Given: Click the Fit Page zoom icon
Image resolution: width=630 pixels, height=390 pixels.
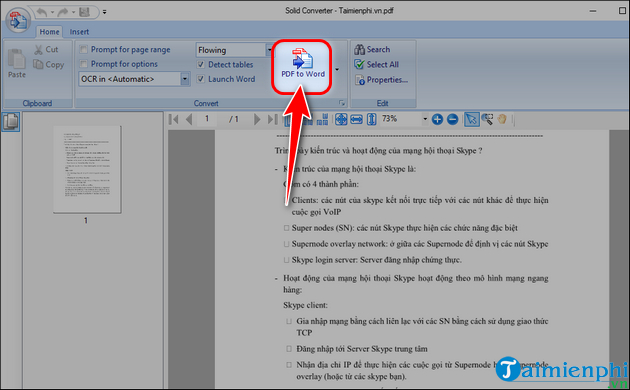Looking at the screenshot, I should pyautogui.click(x=341, y=119).
